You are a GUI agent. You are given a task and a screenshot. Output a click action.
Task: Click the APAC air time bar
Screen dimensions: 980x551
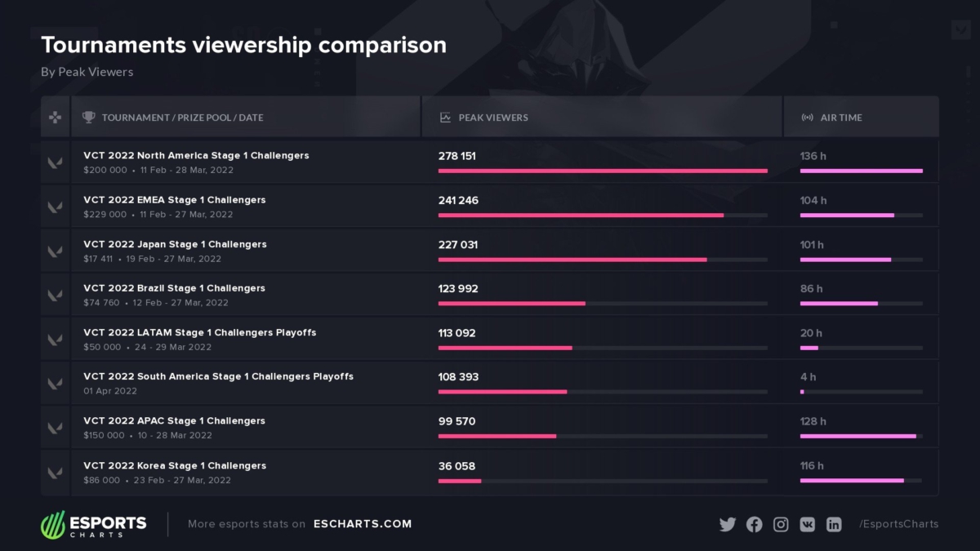pyautogui.click(x=858, y=436)
